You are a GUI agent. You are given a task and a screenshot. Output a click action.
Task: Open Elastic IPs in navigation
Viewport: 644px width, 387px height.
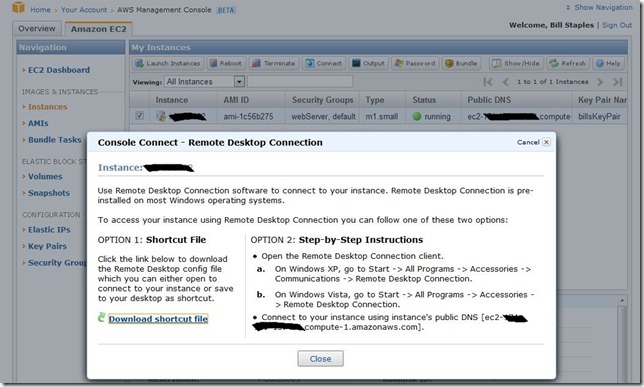tap(49, 230)
